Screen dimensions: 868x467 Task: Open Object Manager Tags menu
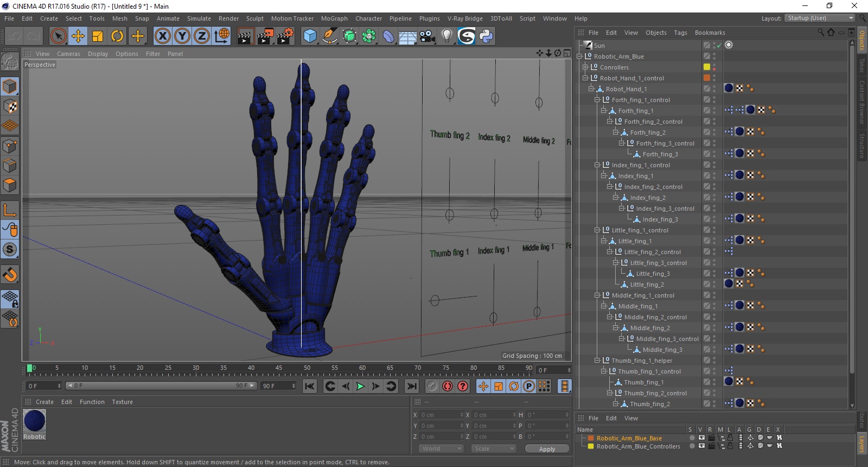point(680,33)
